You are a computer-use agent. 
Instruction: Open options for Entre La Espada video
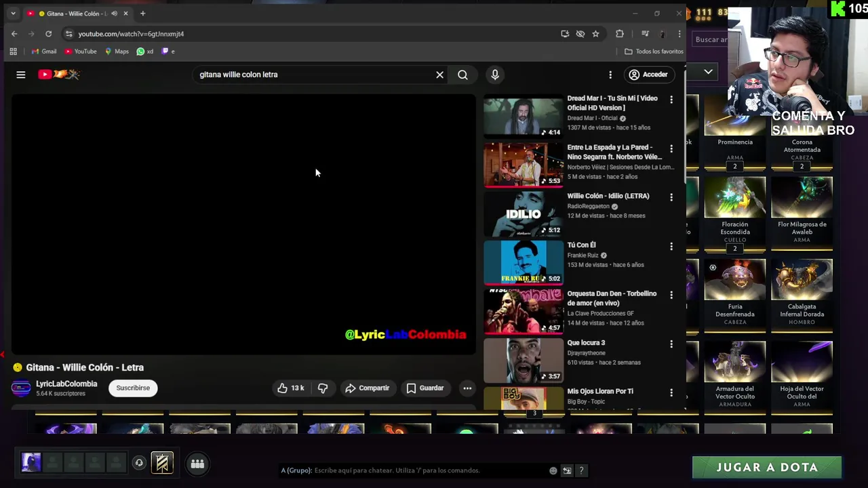pos(671,148)
